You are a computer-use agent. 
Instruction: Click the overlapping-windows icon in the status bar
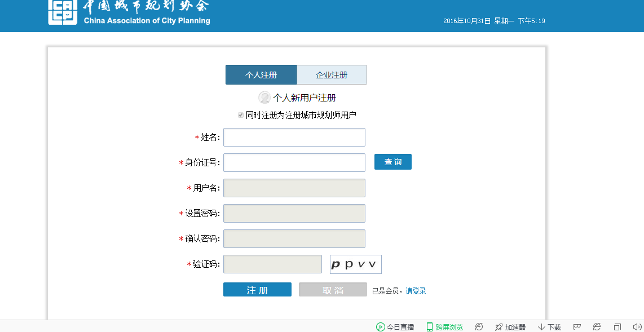(x=617, y=327)
